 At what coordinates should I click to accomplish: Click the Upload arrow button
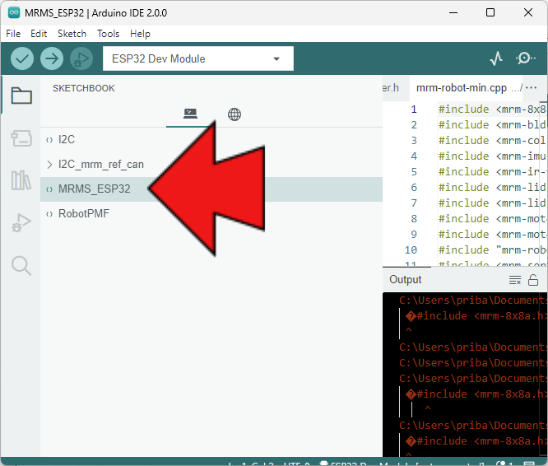click(52, 58)
